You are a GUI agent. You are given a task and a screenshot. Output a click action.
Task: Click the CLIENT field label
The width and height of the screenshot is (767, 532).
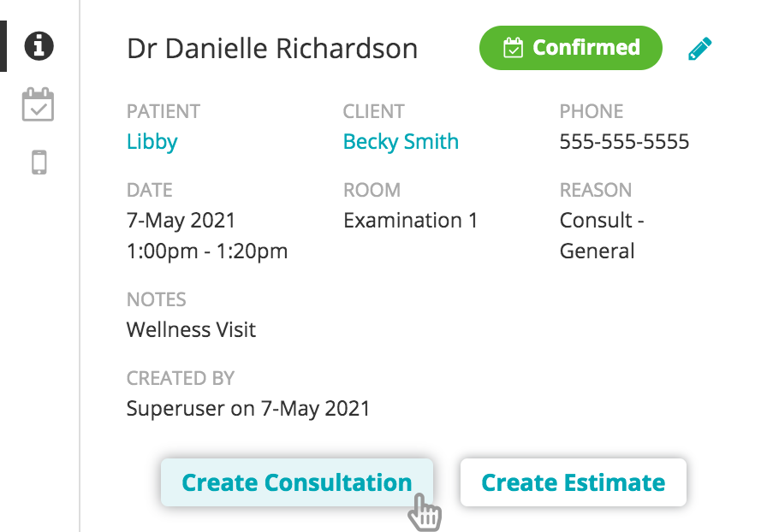point(373,111)
